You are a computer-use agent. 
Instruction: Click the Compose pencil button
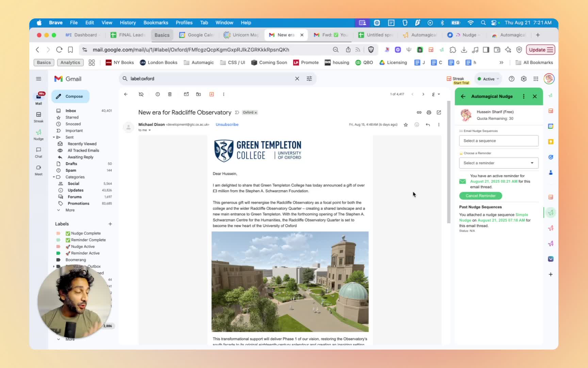click(70, 96)
